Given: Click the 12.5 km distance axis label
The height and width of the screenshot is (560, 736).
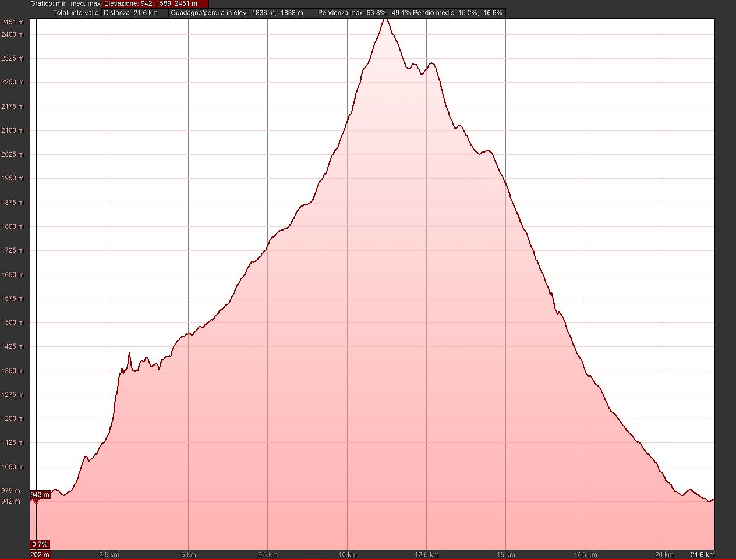Looking at the screenshot, I should click(x=426, y=555).
